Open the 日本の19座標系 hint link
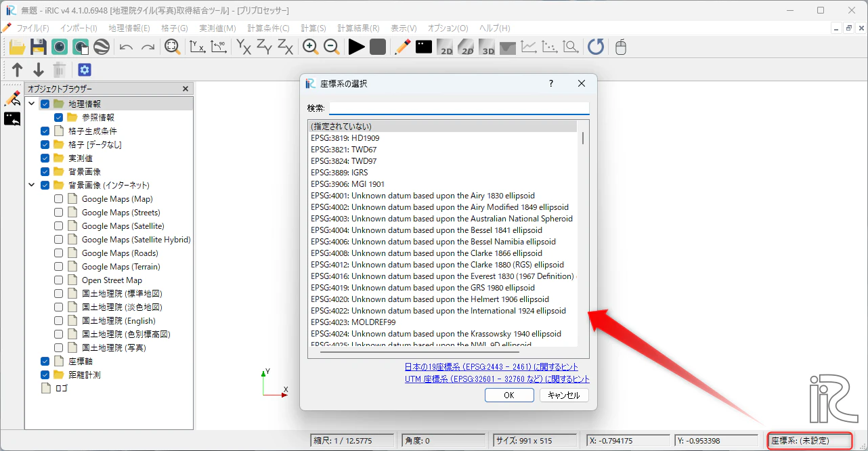Image resolution: width=868 pixels, height=451 pixels. (x=492, y=367)
